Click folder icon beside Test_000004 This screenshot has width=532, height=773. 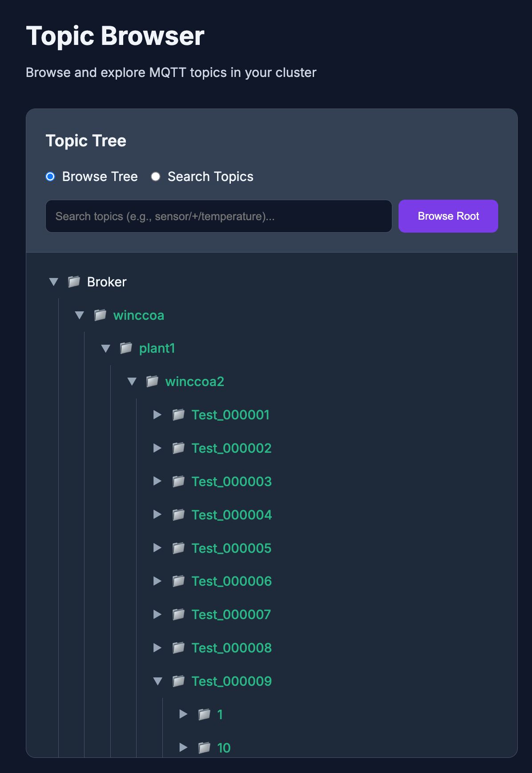(178, 515)
